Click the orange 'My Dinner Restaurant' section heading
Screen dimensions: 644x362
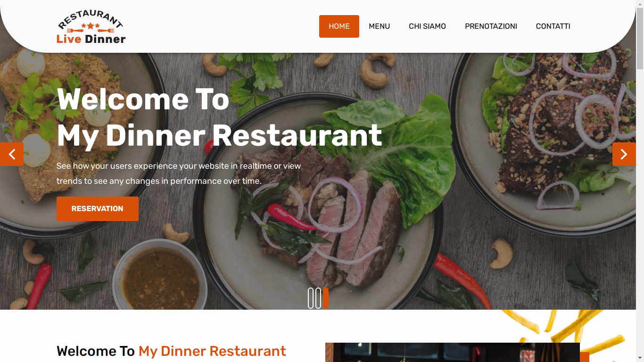point(212,351)
